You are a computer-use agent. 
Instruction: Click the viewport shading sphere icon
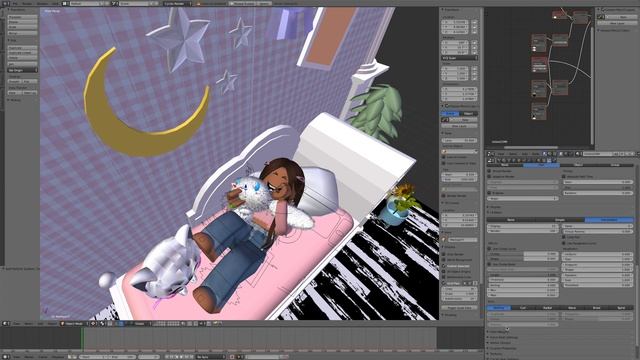click(93, 324)
